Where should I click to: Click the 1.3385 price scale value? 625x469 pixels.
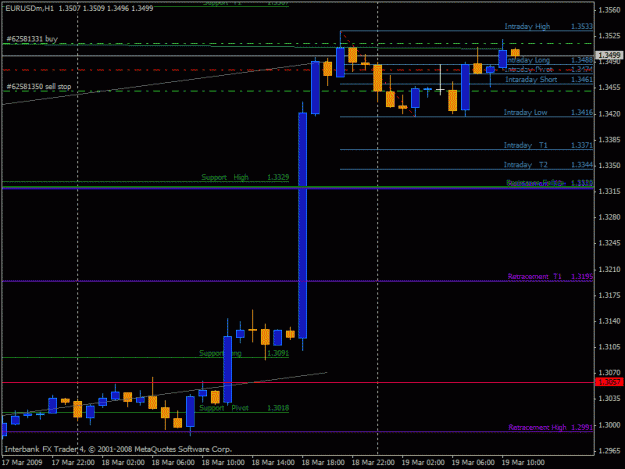click(x=609, y=139)
